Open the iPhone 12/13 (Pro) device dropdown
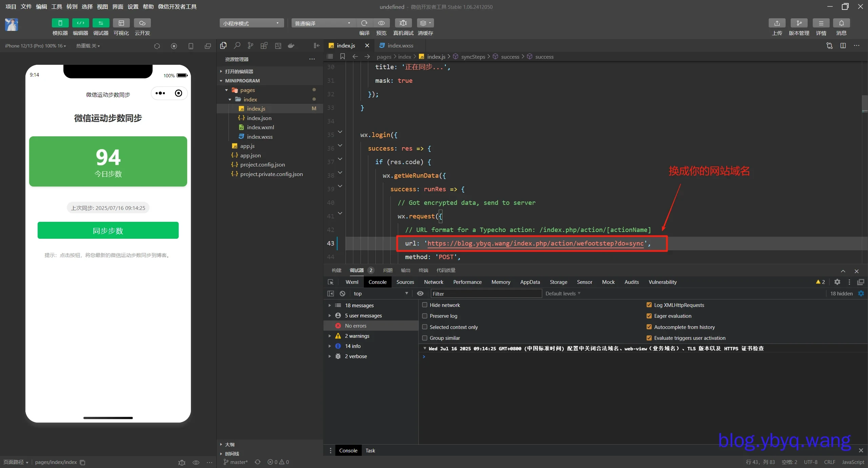 click(35, 46)
